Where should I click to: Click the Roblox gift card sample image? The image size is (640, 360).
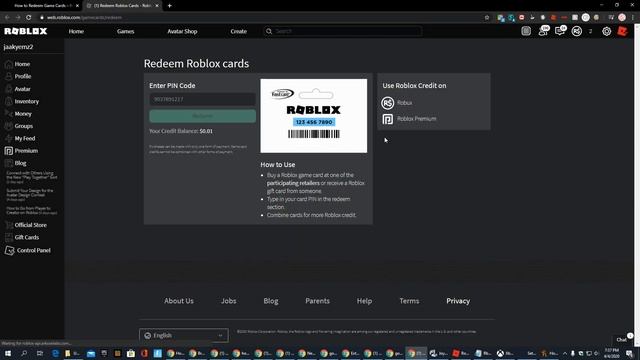point(313,116)
